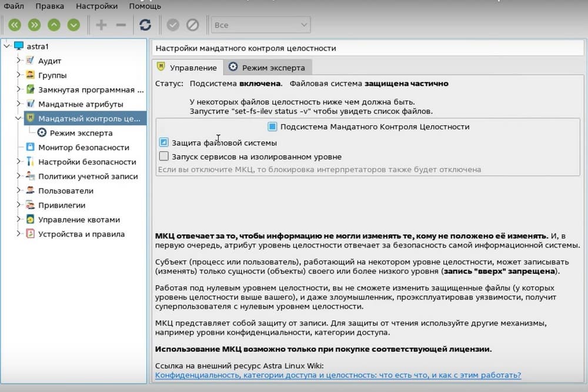Click the title Настройки мандатного контроля целостности

tap(246, 48)
